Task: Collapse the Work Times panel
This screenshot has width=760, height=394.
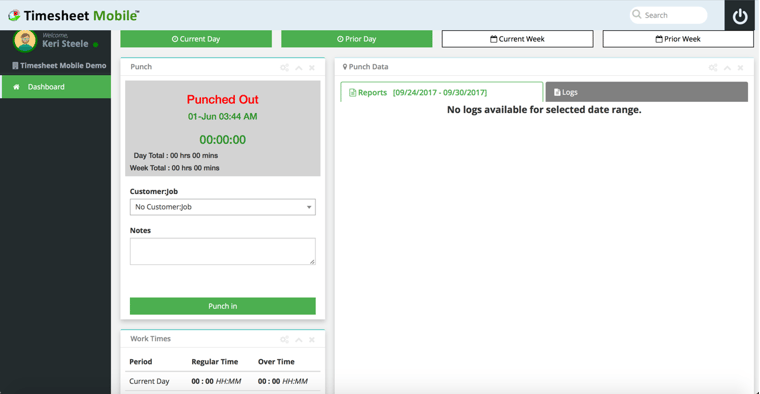Action: pyautogui.click(x=299, y=340)
